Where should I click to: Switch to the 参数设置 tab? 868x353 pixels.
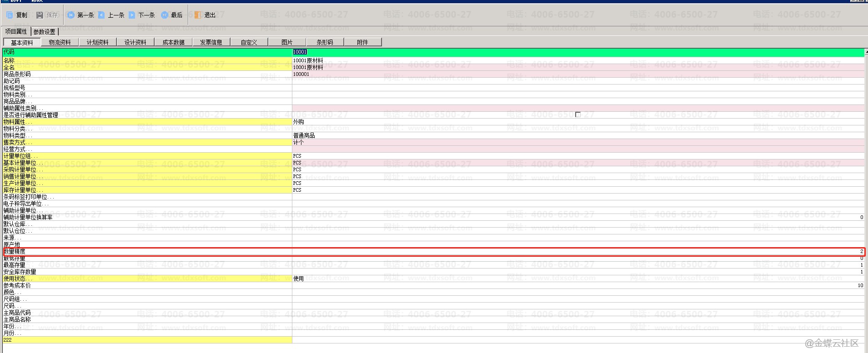[x=45, y=31]
